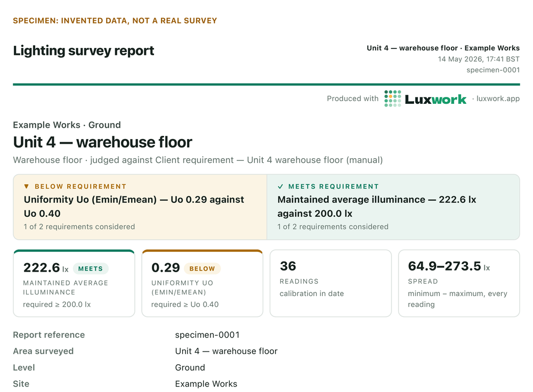
Task: Click specimen-0001 in the details table
Action: click(x=207, y=335)
